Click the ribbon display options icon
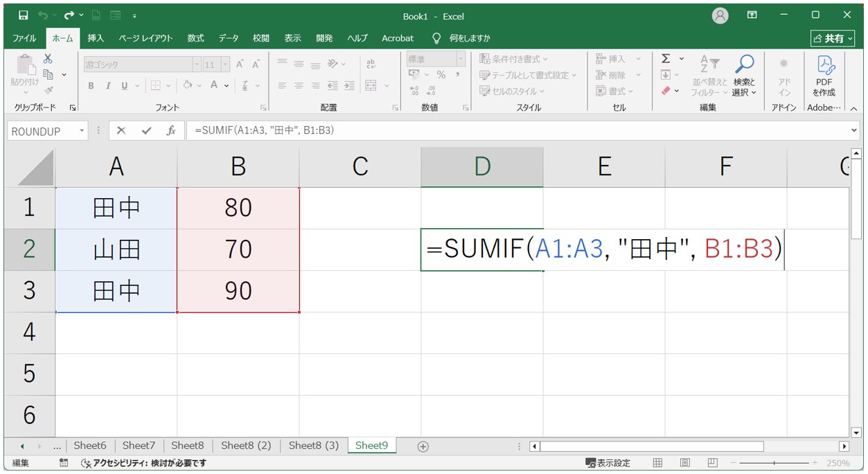 (x=752, y=15)
